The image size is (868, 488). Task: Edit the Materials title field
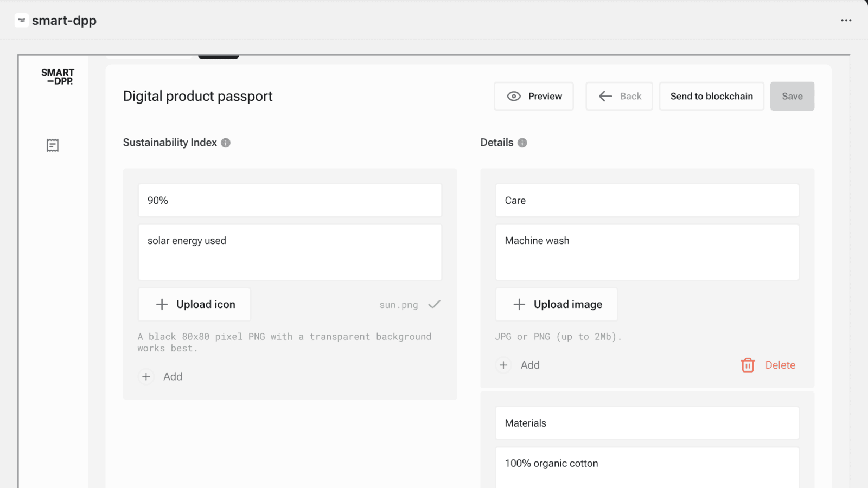point(647,423)
